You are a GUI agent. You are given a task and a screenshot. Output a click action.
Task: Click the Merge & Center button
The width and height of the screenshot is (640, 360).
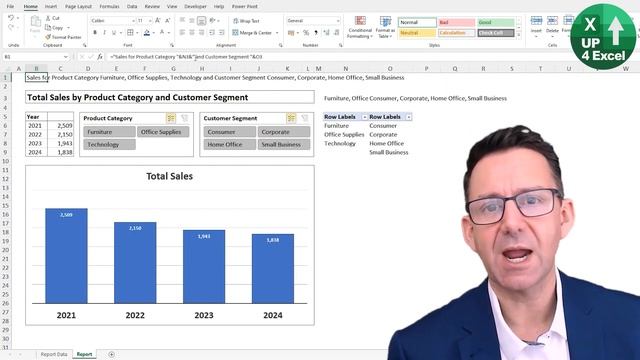pos(252,33)
